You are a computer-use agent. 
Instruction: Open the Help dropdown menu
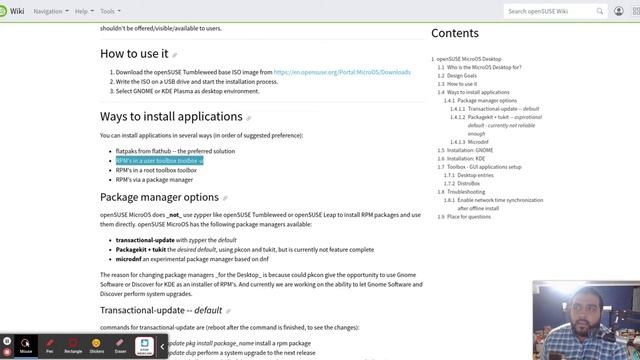click(x=84, y=11)
